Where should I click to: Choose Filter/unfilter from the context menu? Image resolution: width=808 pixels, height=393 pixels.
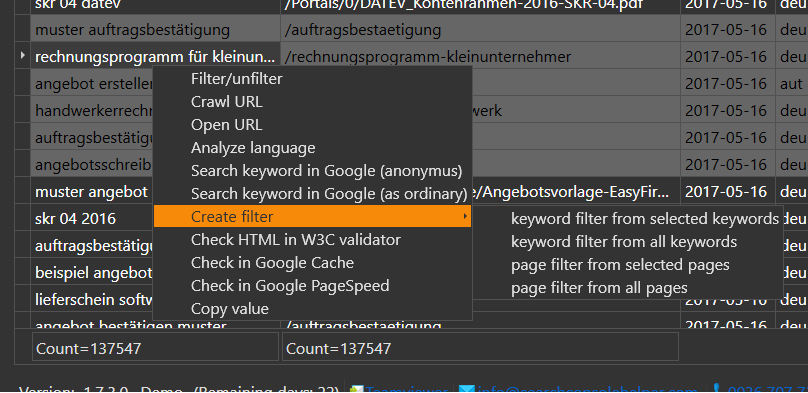pyautogui.click(x=312, y=79)
